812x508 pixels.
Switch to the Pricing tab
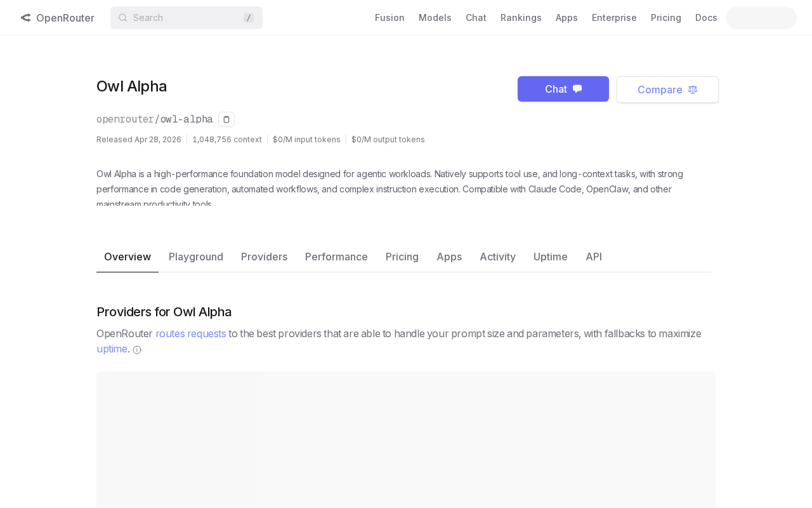coord(402,257)
